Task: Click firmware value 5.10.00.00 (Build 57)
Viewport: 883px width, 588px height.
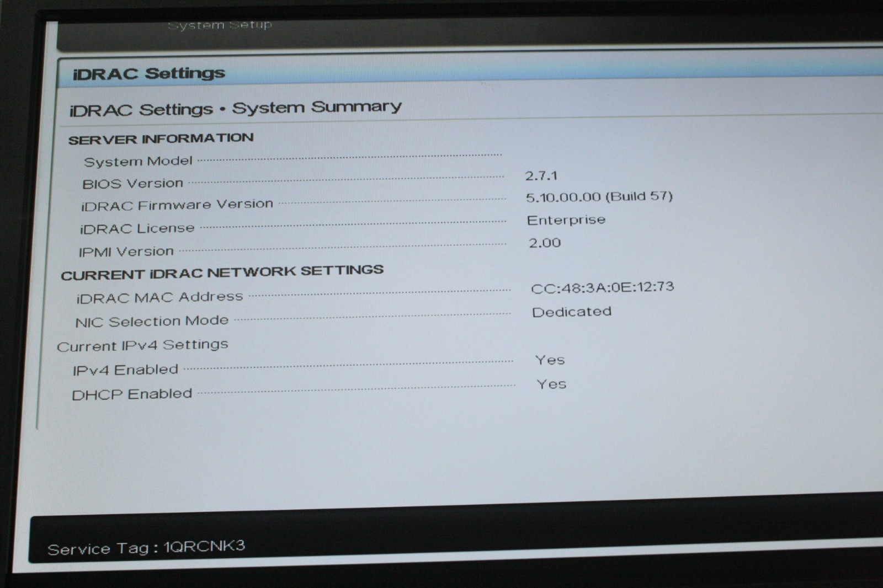Action: pyautogui.click(x=599, y=197)
